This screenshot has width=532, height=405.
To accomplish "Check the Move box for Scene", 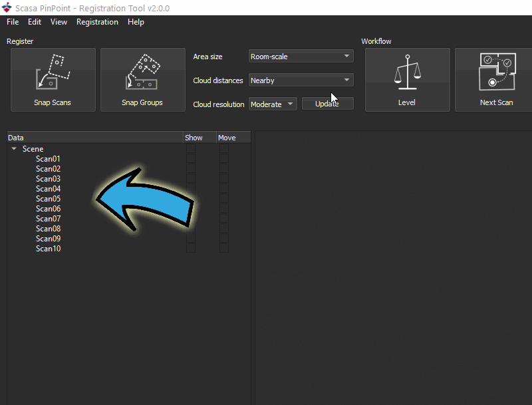I will pos(224,148).
